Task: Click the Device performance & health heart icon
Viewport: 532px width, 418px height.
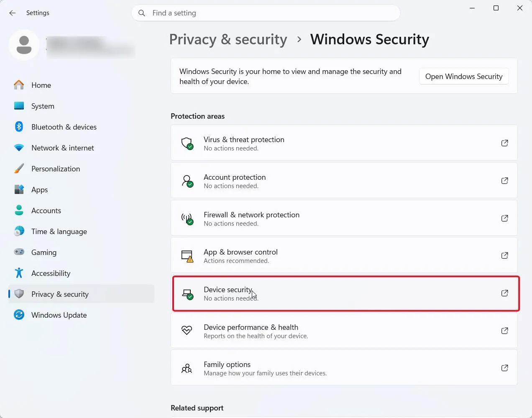Action: [187, 331]
